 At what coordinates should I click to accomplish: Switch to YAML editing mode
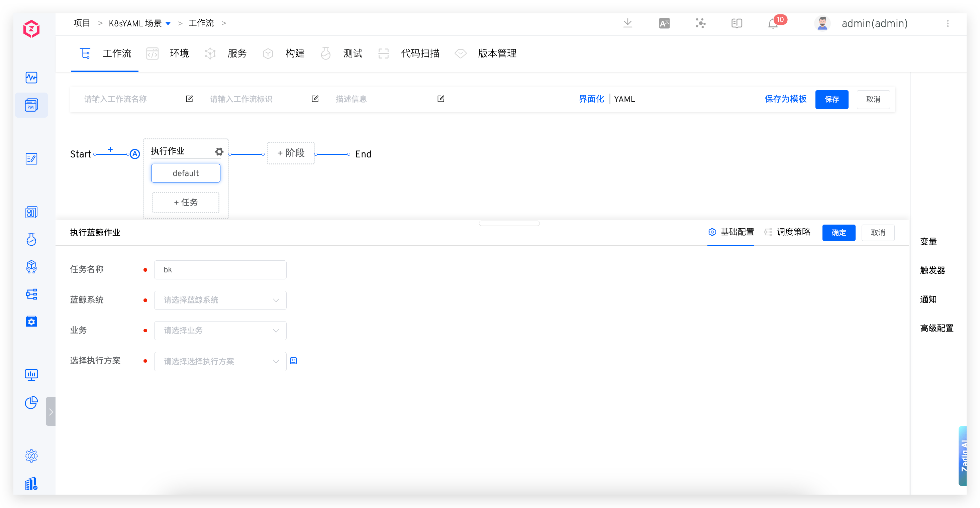[624, 99]
